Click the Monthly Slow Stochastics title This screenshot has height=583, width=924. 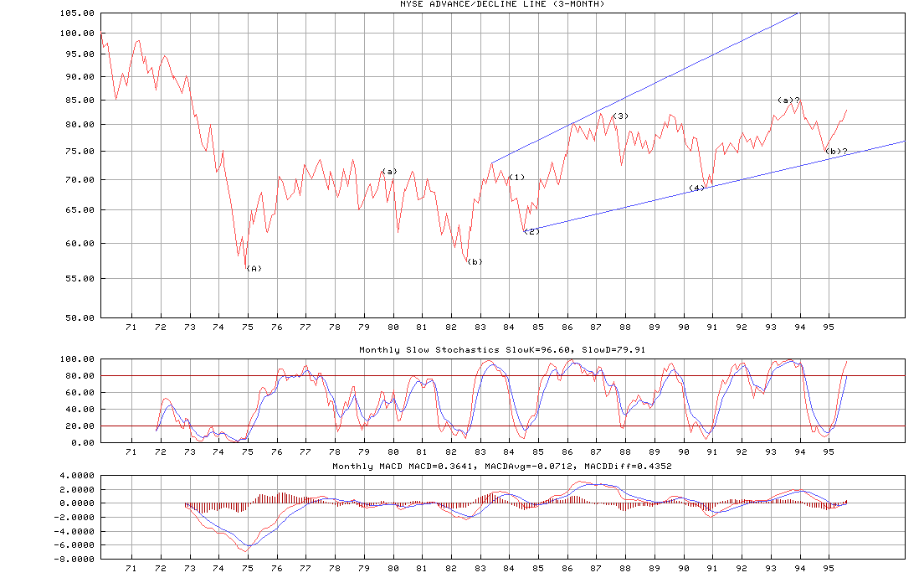[x=502, y=350]
